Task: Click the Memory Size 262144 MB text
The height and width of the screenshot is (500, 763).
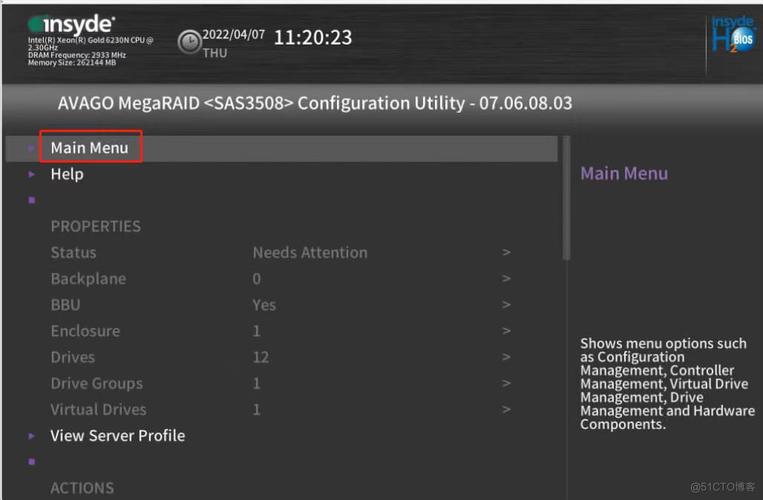Action: tap(72, 63)
